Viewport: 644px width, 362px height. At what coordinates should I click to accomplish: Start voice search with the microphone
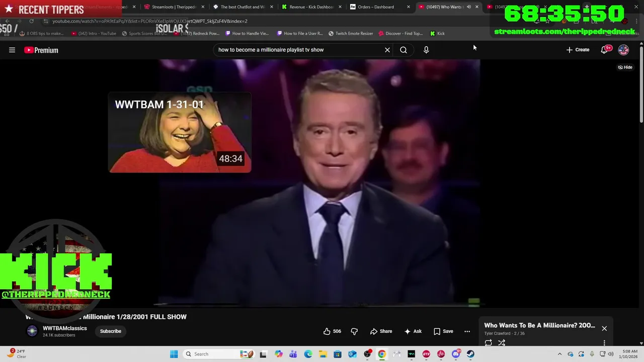click(426, 50)
